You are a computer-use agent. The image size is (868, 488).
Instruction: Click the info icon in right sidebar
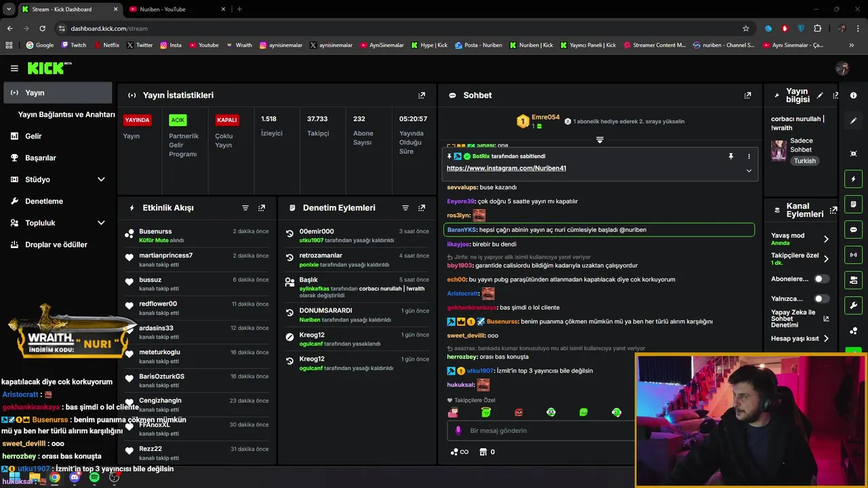pos(853,96)
